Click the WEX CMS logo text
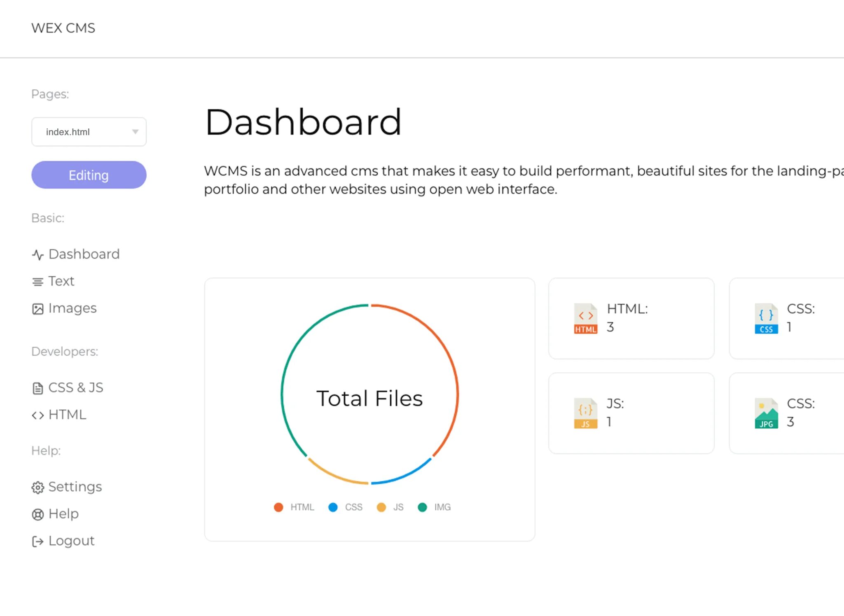 pos(63,28)
